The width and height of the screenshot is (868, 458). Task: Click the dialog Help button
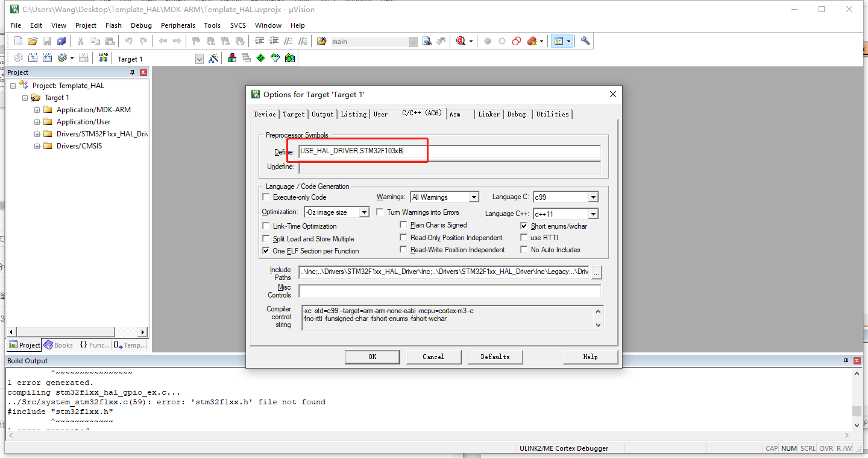(x=590, y=357)
